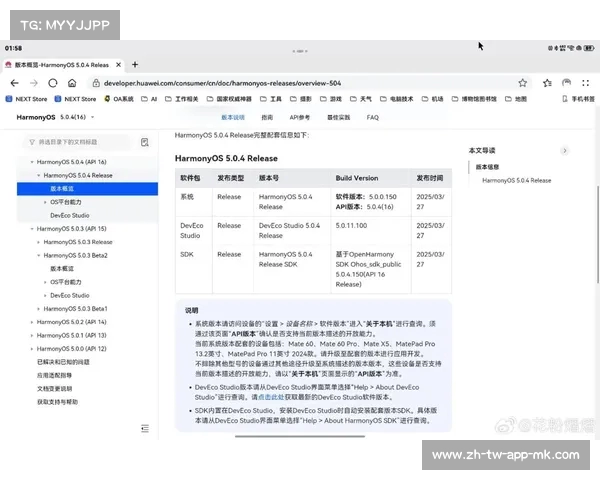Open the 地图 bookmarks folder
This screenshot has width=600, height=480.
516,99
